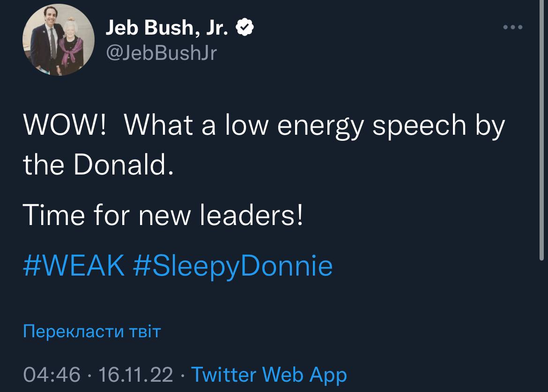Click the sentence 'Time for new leaders!'
This screenshot has height=392, width=548.
163,216
